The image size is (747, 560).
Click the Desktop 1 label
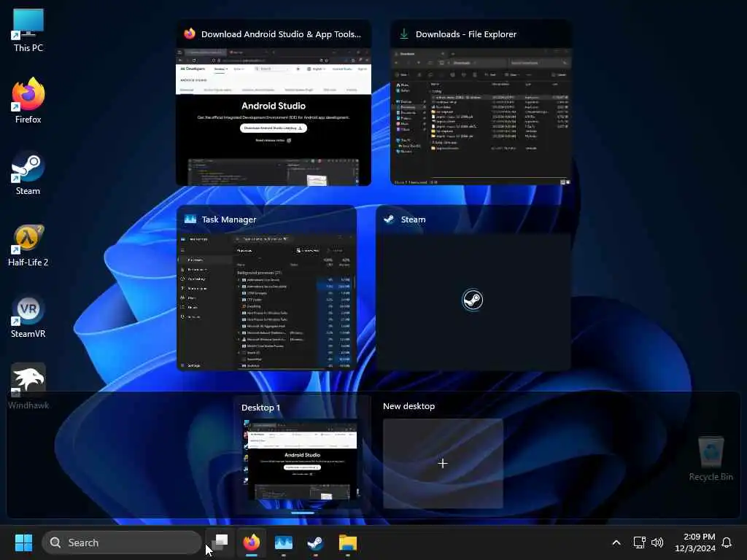pyautogui.click(x=260, y=408)
